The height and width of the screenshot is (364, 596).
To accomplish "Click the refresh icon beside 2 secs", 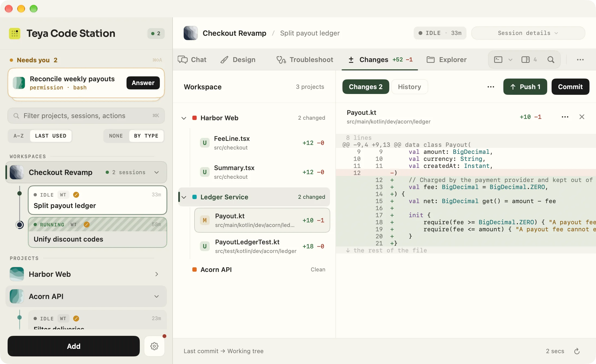I will click(577, 351).
